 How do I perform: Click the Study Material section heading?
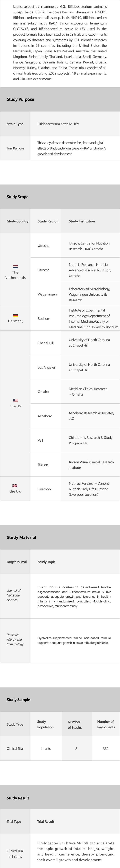21,537
